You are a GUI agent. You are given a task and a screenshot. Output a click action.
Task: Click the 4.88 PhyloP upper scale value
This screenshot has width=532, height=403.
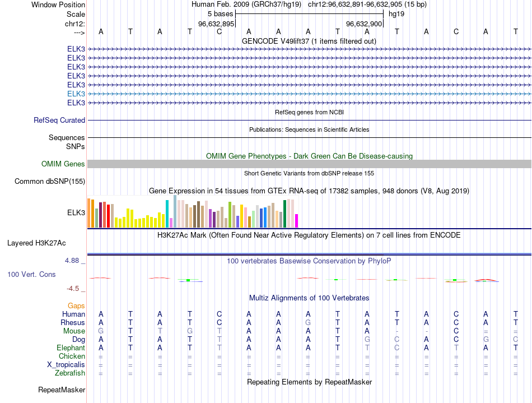pyautogui.click(x=72, y=261)
